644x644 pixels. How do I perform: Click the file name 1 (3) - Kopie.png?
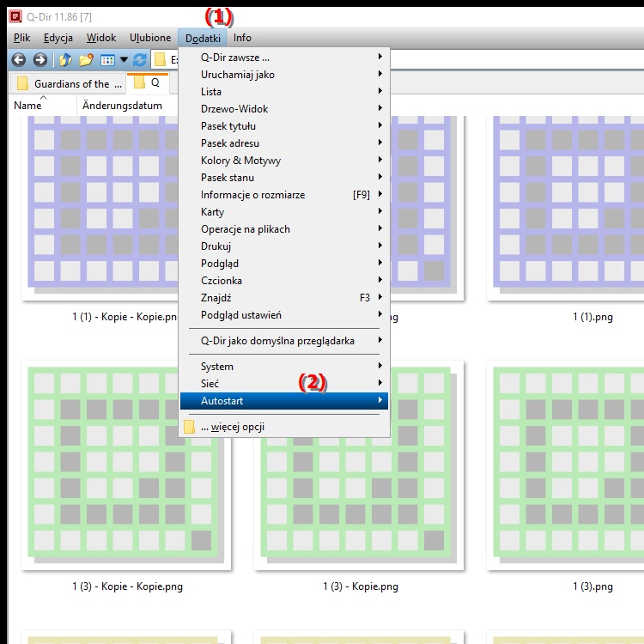(361, 586)
